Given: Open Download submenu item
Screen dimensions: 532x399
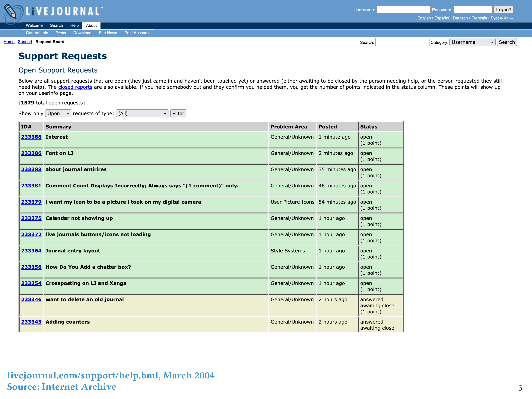Looking at the screenshot, I should (82, 33).
